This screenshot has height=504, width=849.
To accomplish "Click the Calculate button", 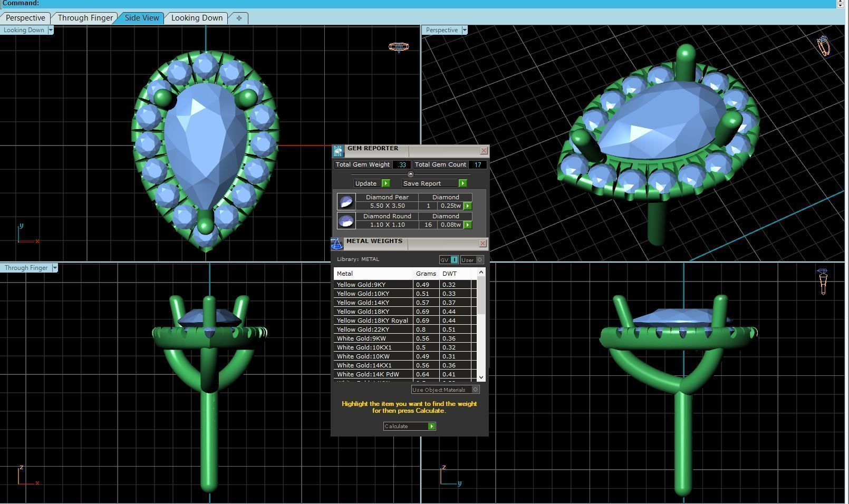I will click(409, 426).
